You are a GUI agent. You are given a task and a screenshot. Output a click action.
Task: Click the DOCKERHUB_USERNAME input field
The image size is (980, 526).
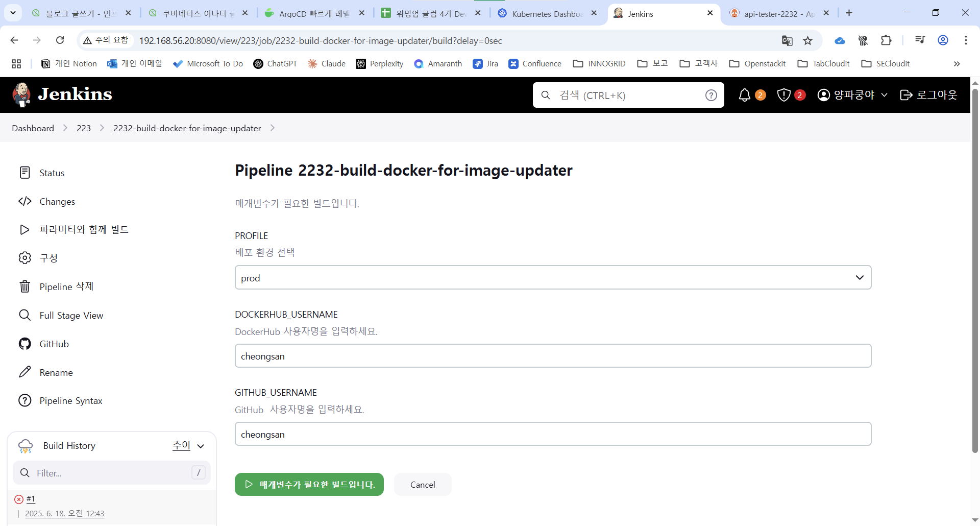tap(553, 355)
